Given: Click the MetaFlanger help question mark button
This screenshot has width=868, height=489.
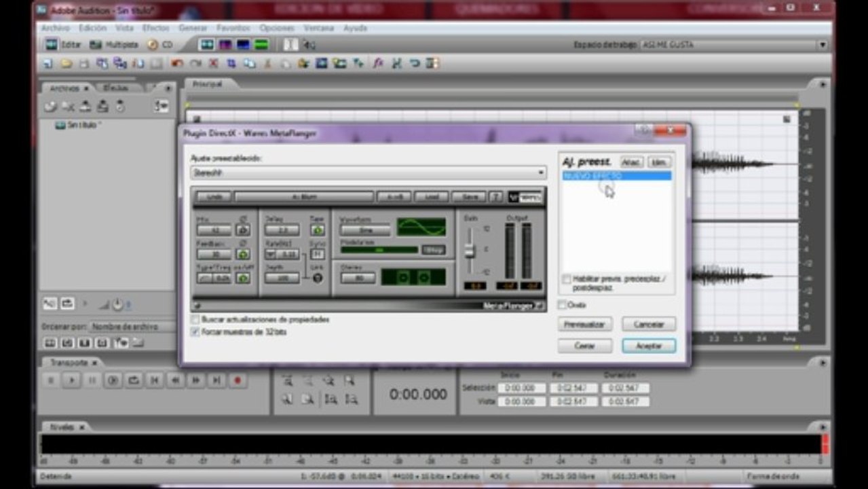Looking at the screenshot, I should [496, 196].
